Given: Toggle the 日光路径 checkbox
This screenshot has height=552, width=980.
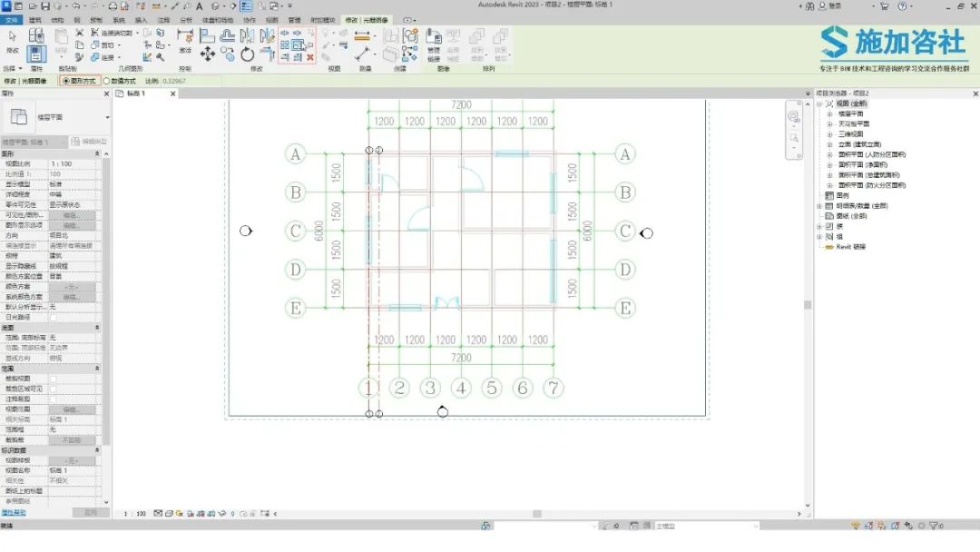Looking at the screenshot, I should (54, 318).
